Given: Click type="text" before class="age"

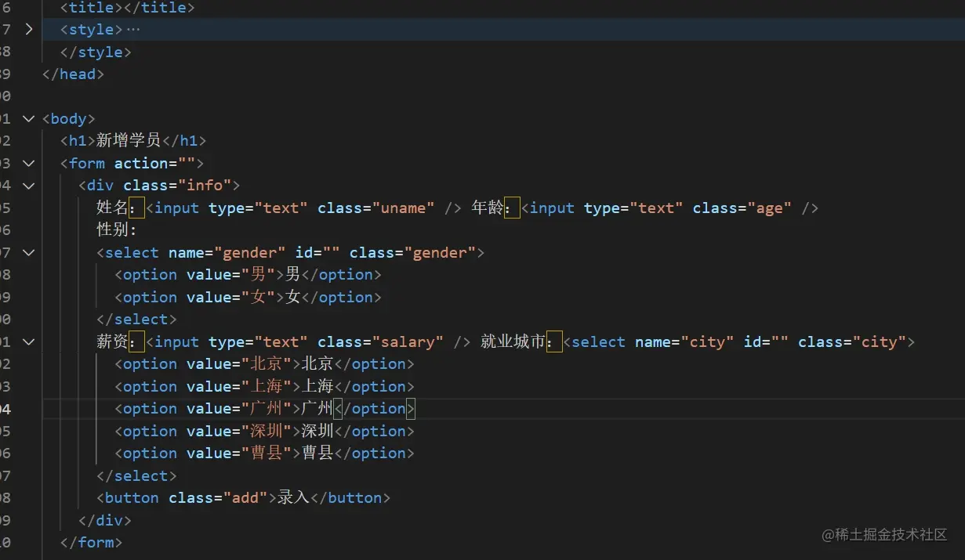Looking at the screenshot, I should click(634, 208).
